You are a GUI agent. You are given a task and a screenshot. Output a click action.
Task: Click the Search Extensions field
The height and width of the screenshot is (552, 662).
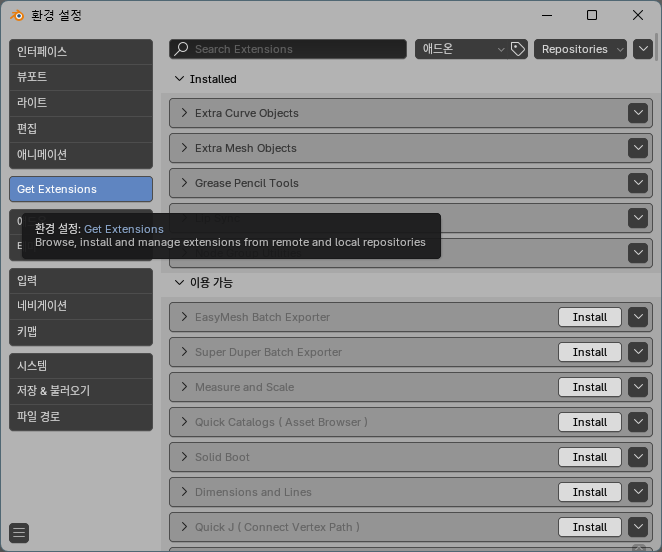point(288,49)
